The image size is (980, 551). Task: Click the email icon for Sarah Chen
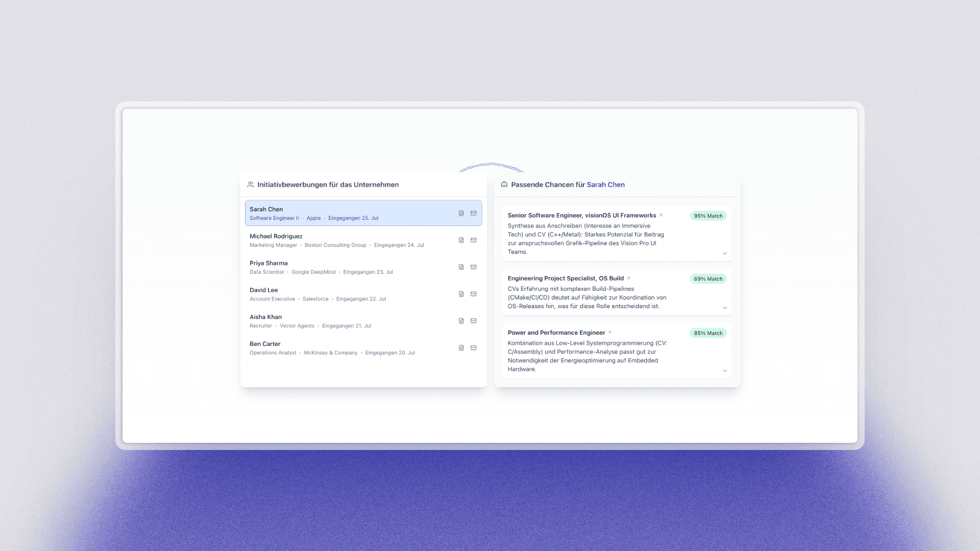473,213
